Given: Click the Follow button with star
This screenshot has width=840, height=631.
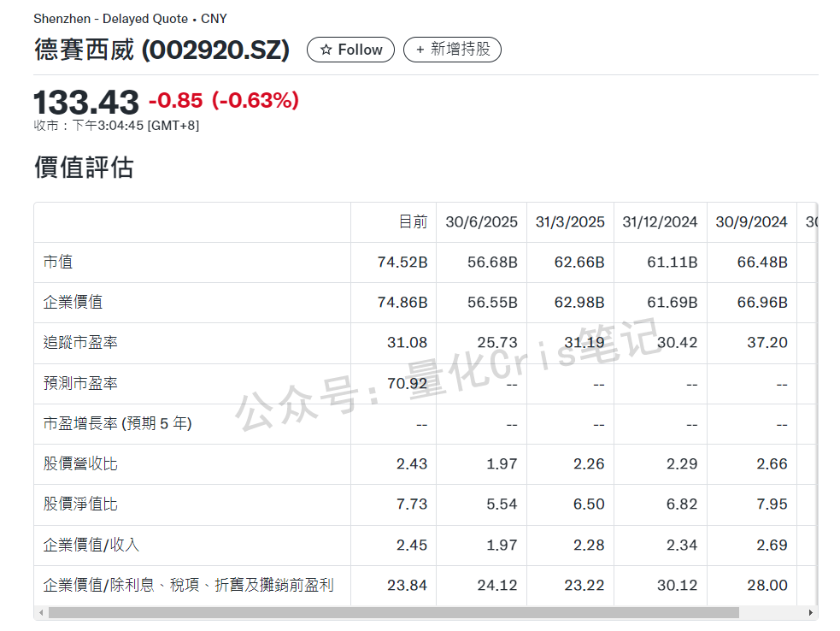Looking at the screenshot, I should click(x=350, y=50).
